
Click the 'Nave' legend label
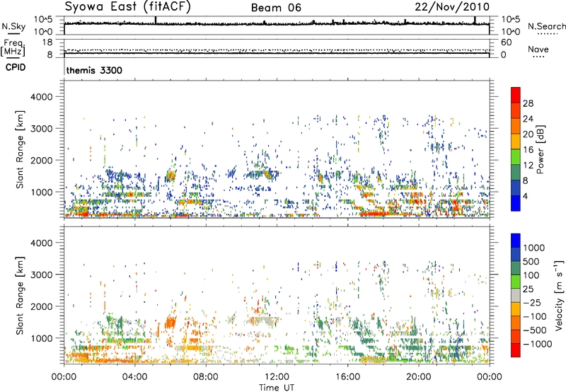[538, 49]
